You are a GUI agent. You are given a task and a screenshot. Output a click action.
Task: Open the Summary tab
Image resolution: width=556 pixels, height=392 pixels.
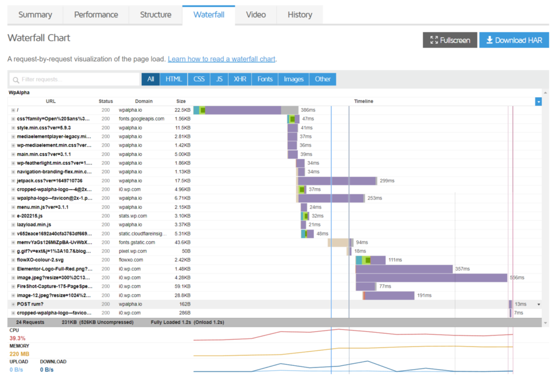click(x=35, y=15)
